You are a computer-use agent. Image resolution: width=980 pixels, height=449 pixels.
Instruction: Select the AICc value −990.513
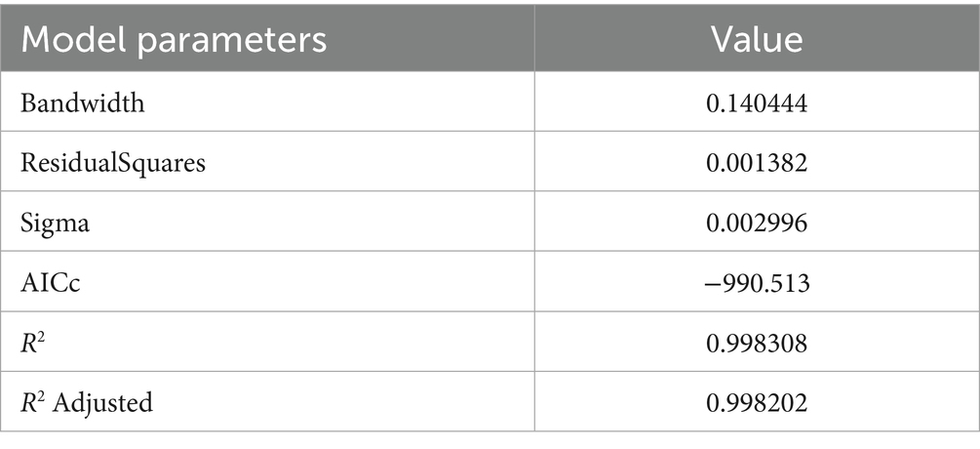[x=756, y=282]
